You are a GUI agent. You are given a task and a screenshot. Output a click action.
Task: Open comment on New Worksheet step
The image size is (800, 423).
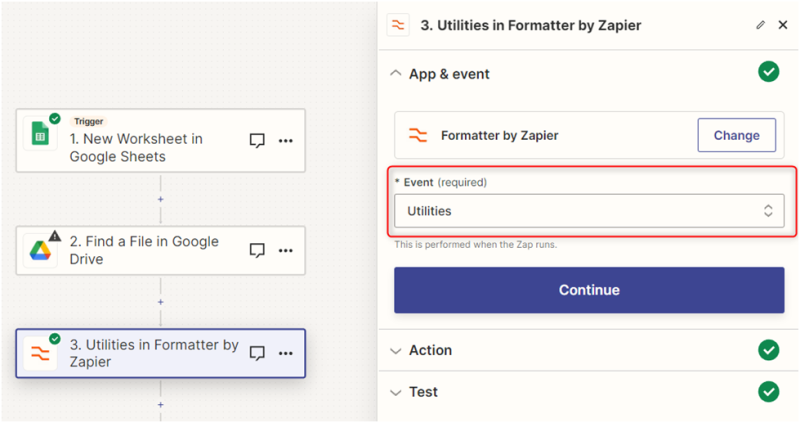257,140
